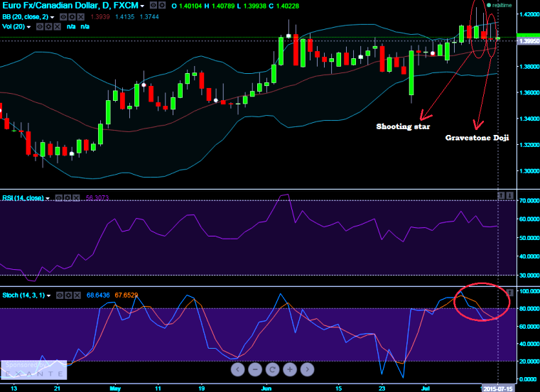Click the Gravestone Doji annotation text
540x392 pixels.
tap(477, 138)
